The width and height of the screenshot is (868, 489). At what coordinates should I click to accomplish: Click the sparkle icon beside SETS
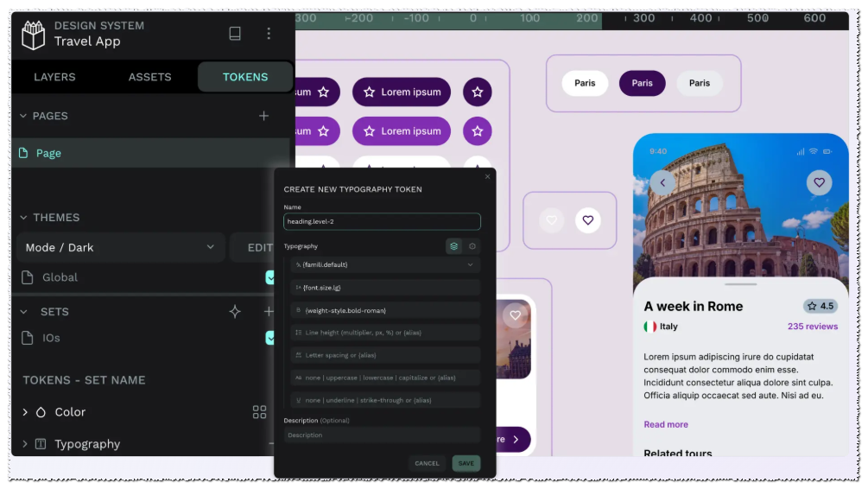tap(235, 311)
